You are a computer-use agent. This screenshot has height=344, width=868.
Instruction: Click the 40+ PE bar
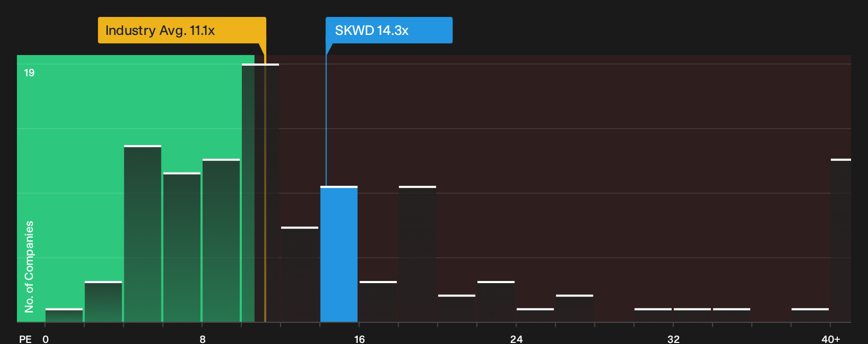click(x=840, y=240)
